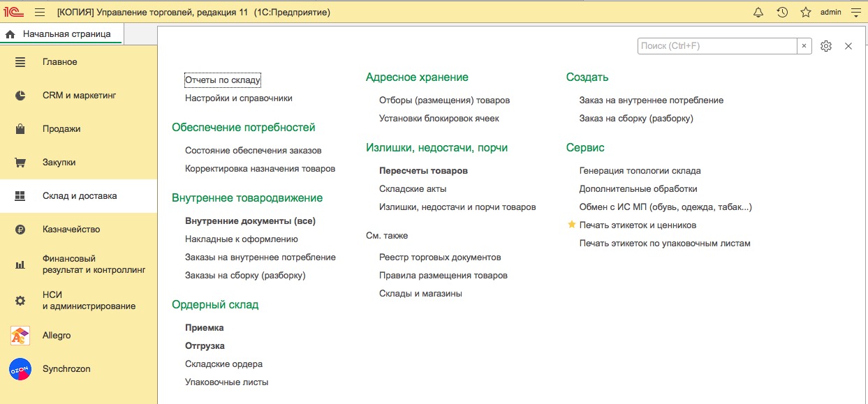Open Накладные к оформлению
Screen dimensions: 868x404
click(242, 239)
